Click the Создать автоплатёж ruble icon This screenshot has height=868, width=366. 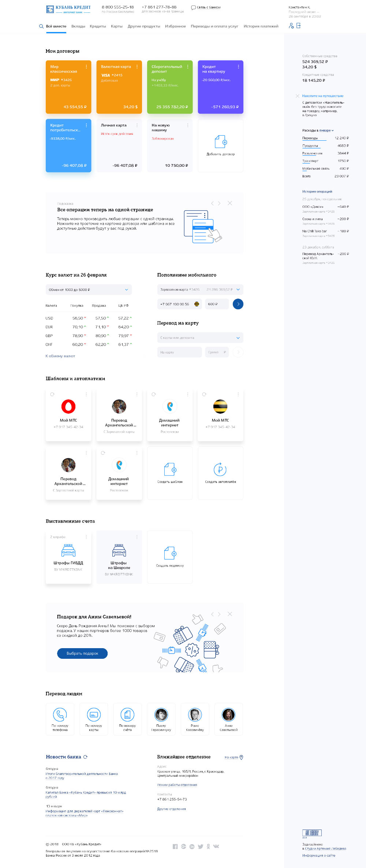[220, 469]
